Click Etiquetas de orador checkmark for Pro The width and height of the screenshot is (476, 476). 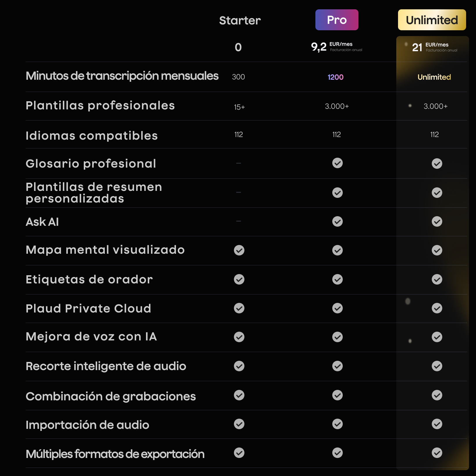point(337,279)
